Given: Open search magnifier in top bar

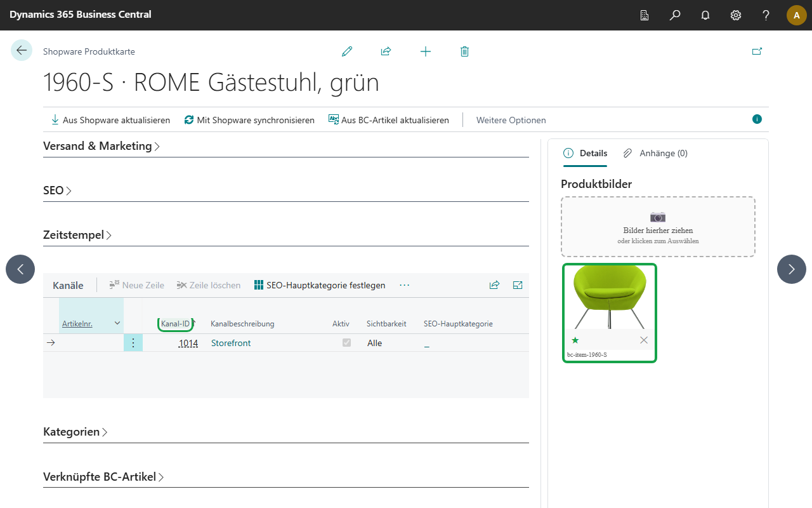Looking at the screenshot, I should [x=675, y=15].
